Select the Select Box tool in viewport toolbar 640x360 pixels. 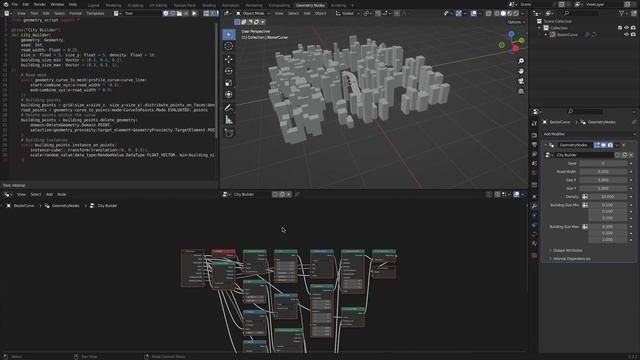tap(229, 34)
